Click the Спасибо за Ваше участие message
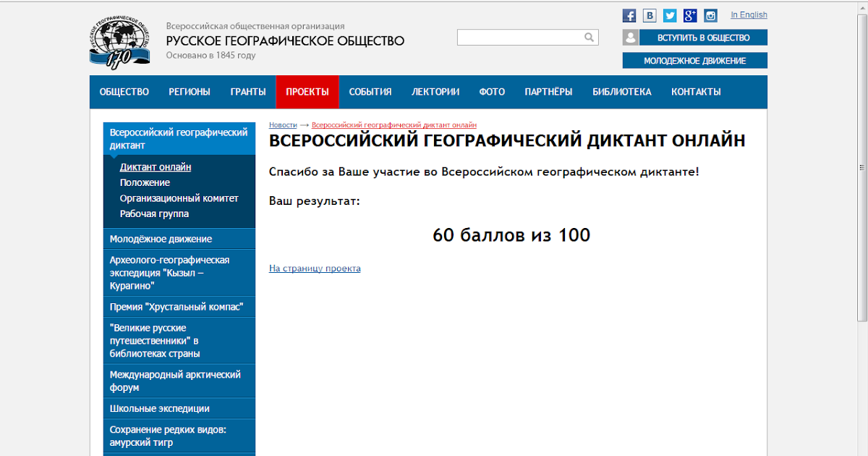Image resolution: width=868 pixels, height=456 pixels. click(484, 172)
